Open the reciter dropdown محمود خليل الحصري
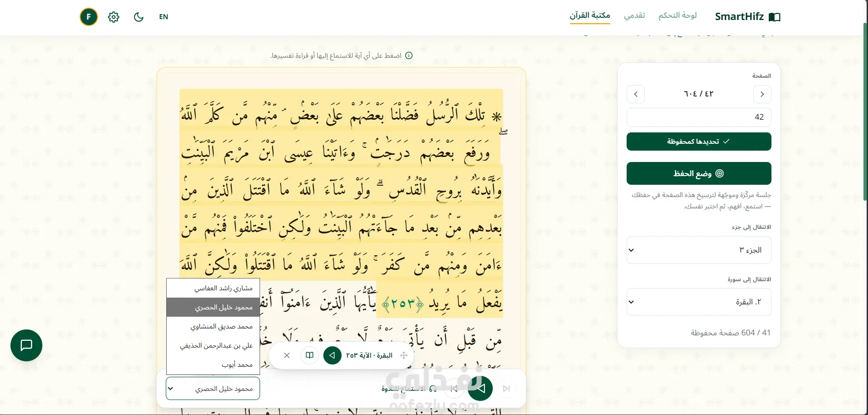The width and height of the screenshot is (868, 415). tap(213, 389)
